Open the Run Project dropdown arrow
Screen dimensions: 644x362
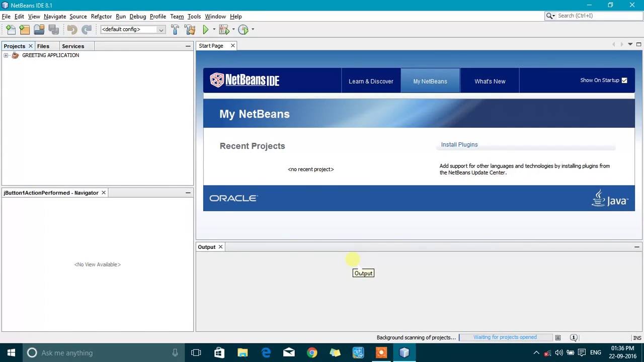[x=214, y=30]
